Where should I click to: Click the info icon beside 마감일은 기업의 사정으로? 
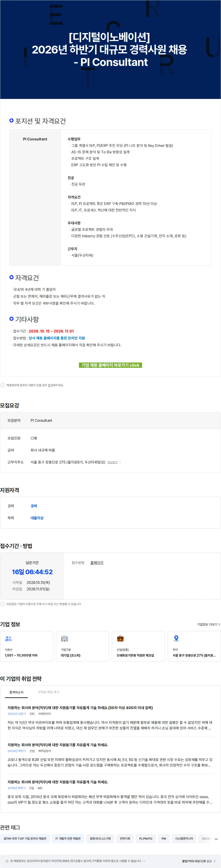[3, 604]
